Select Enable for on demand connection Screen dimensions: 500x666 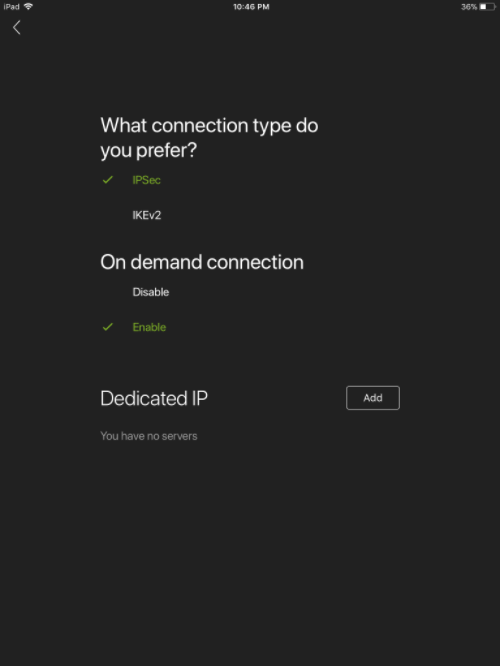(149, 327)
